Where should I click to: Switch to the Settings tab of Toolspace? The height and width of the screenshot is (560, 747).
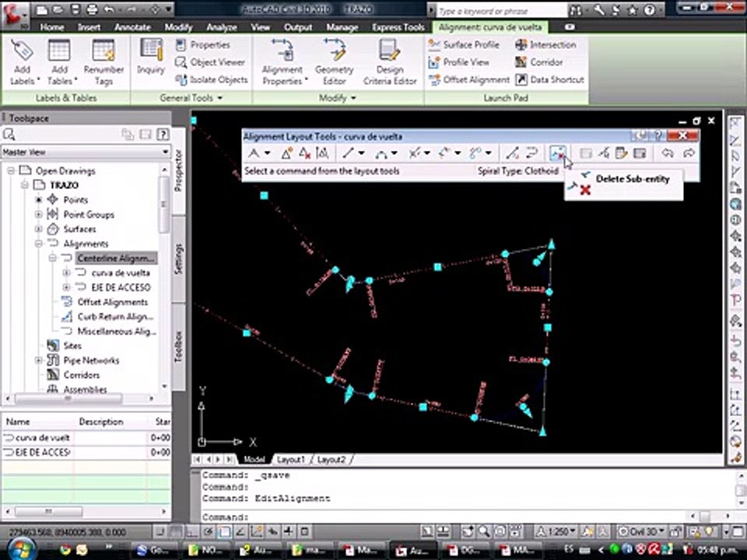[179, 260]
